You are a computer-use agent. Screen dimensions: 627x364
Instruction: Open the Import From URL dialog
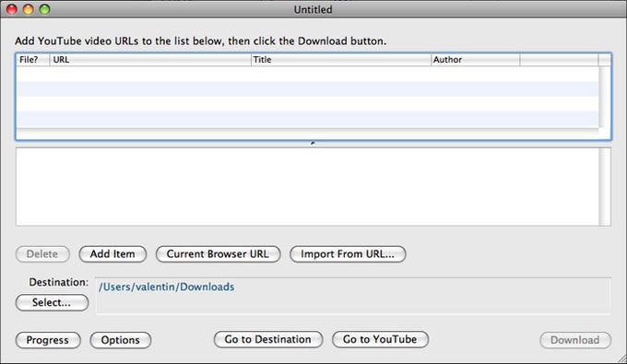click(x=348, y=254)
